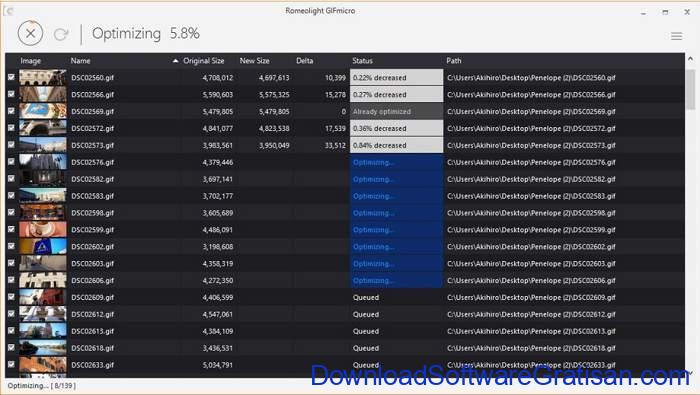
Task: Toggle the DSC02572.gif checkbox
Action: click(x=11, y=128)
